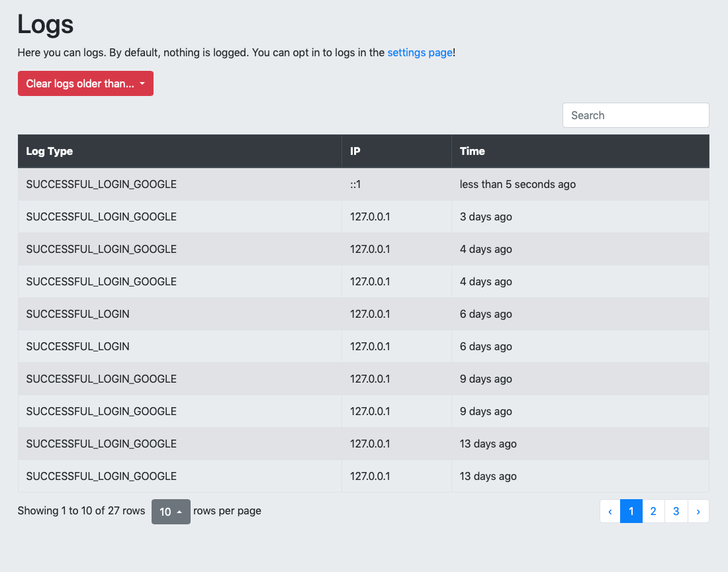
Task: Go to previous page arrow
Action: coord(610,511)
